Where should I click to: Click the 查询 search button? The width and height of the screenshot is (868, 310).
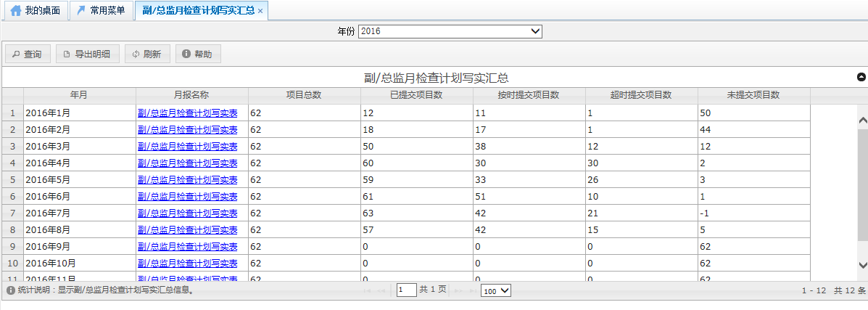click(x=27, y=54)
